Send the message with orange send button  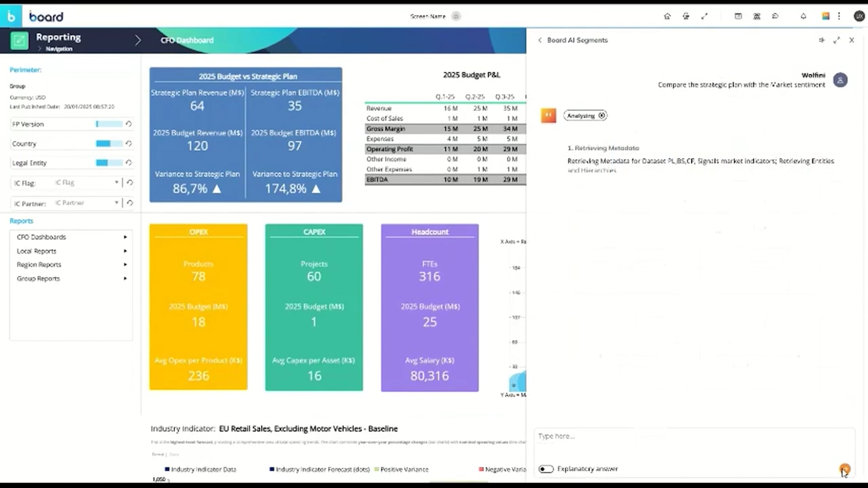click(x=844, y=469)
